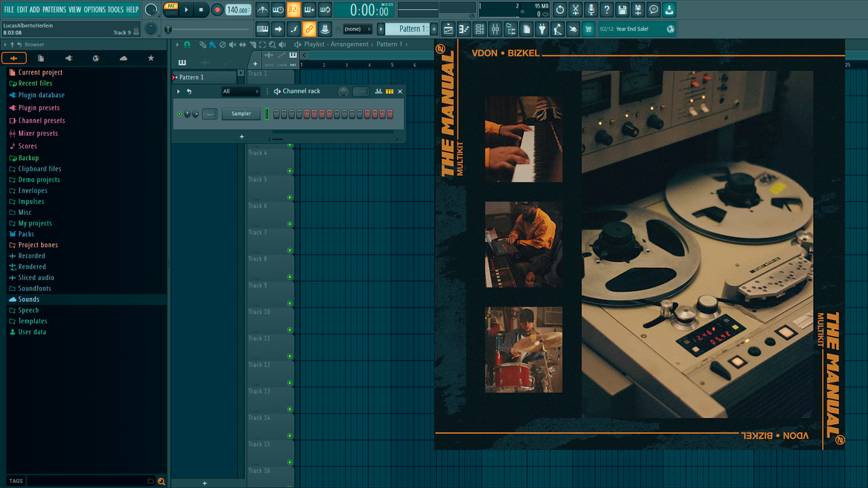
Task: Click the Auto scrolling arrow icon
Action: [x=278, y=29]
